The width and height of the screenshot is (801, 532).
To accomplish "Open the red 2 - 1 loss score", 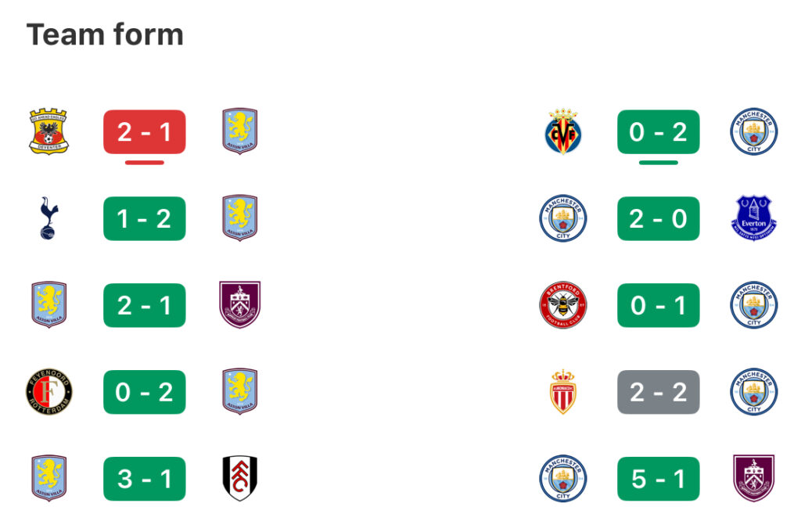I will [145, 131].
